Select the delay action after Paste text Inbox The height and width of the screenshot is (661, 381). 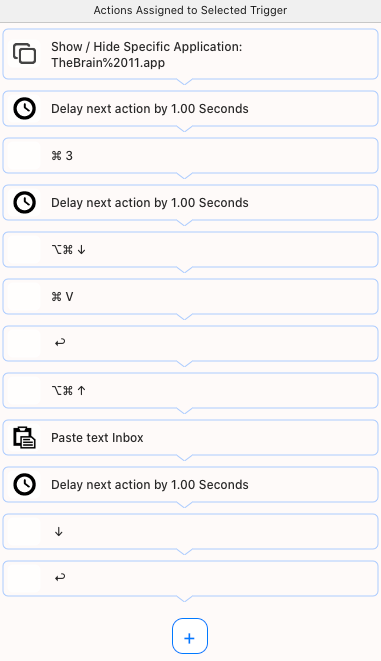(190, 485)
